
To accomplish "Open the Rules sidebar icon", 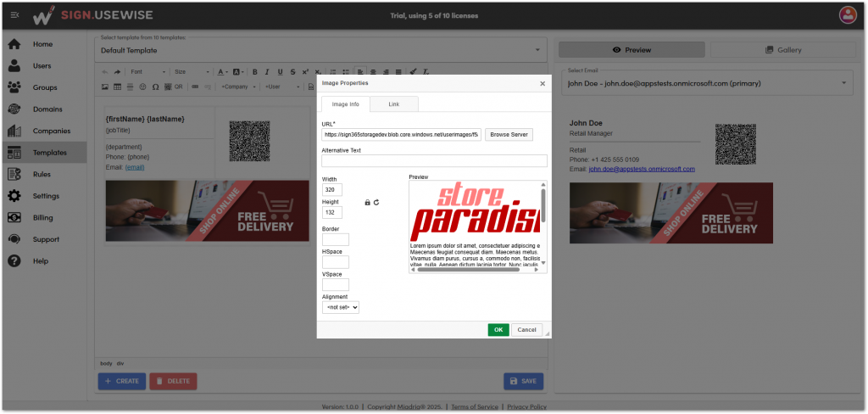I will click(14, 175).
